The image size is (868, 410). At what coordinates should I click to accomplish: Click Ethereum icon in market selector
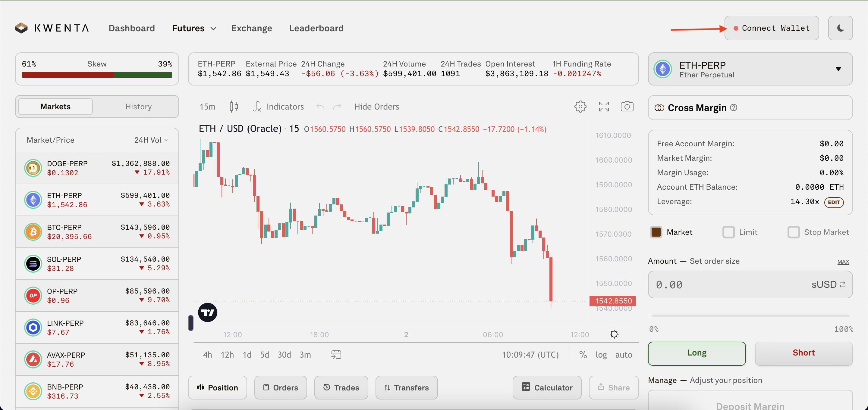663,69
